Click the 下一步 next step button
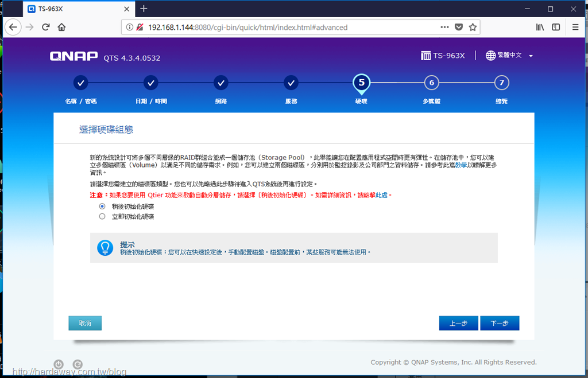Viewport: 588px width, 378px height. pyautogui.click(x=500, y=324)
